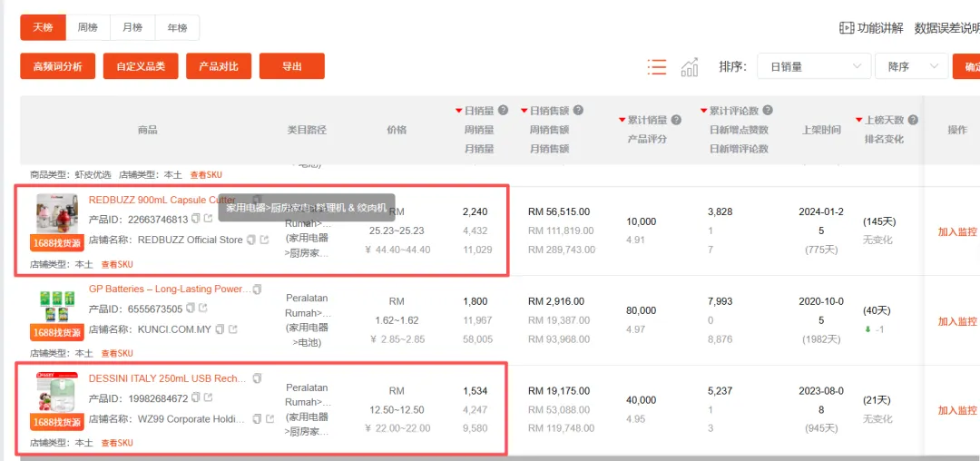Copy product ID 22663746813
Screen dimensions: 980x461
click(x=196, y=219)
